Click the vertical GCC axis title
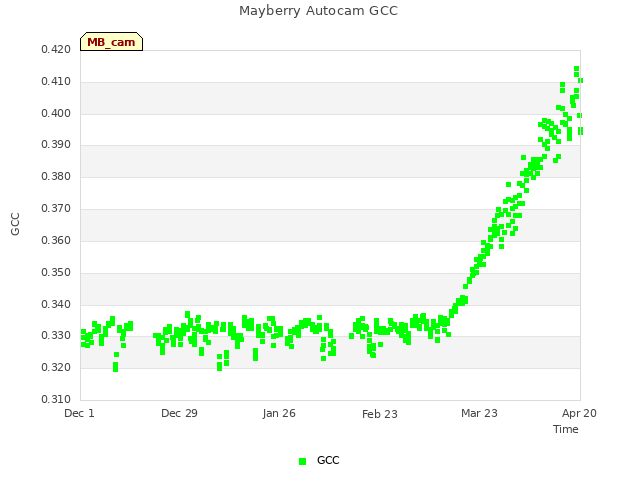Viewport: 640px width, 480px height. tap(15, 224)
